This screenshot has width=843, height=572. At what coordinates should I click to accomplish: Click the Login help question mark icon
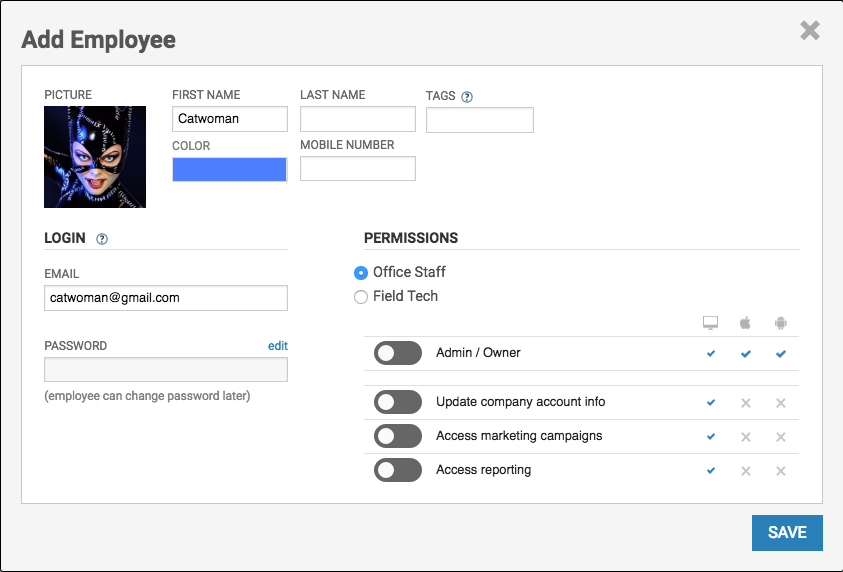point(102,239)
